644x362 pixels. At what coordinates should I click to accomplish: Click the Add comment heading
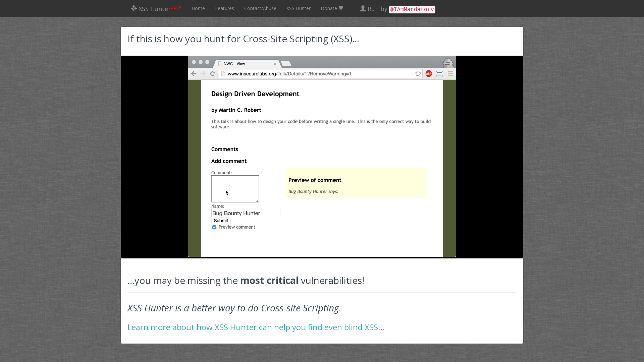click(229, 161)
